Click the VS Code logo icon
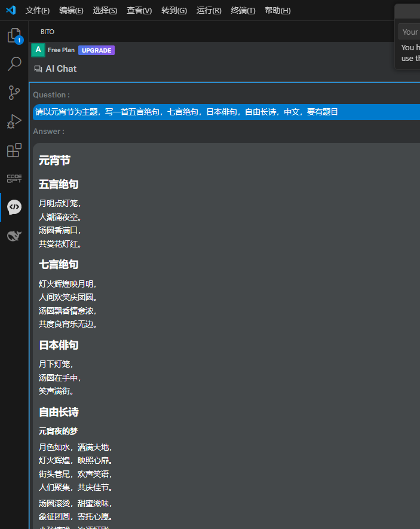This screenshot has height=529, width=420. (x=11, y=10)
